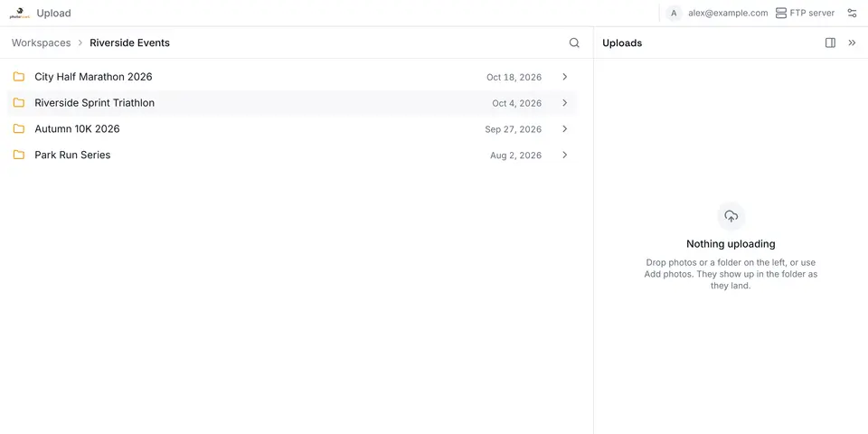The height and width of the screenshot is (434, 868).
Task: Click Nothing uploading heading
Action: pos(731,243)
